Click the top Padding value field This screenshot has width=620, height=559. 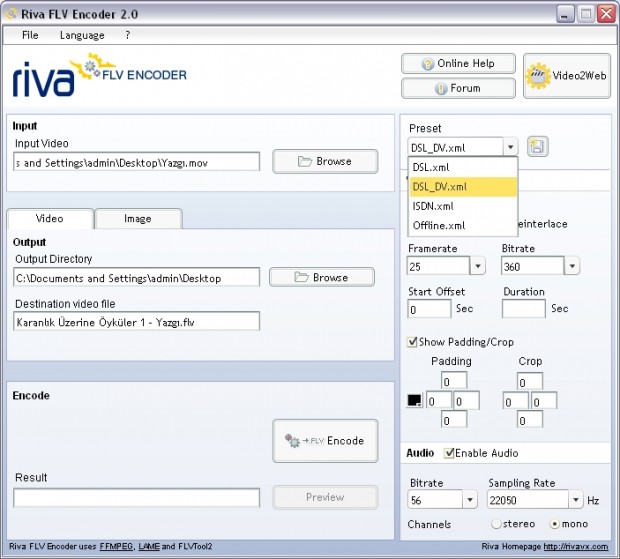[454, 381]
